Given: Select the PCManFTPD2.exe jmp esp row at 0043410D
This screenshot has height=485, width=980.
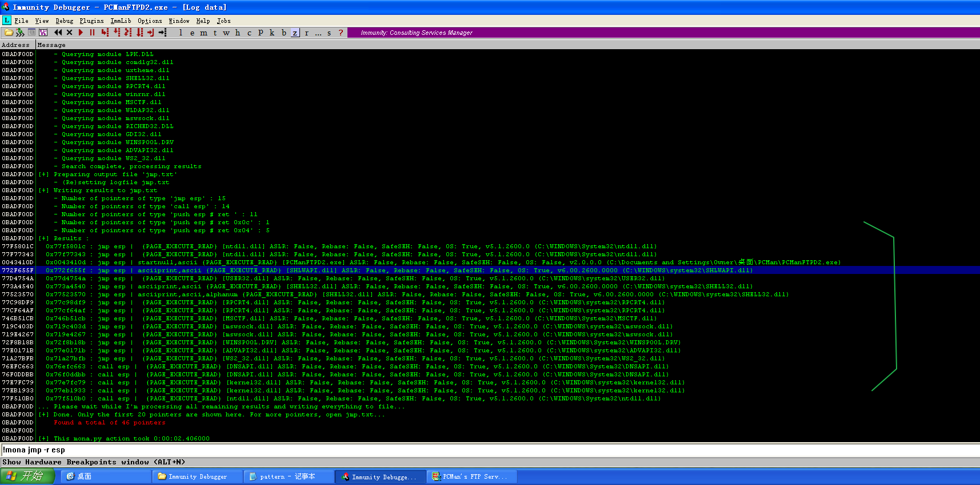Looking at the screenshot, I should tap(490, 263).
